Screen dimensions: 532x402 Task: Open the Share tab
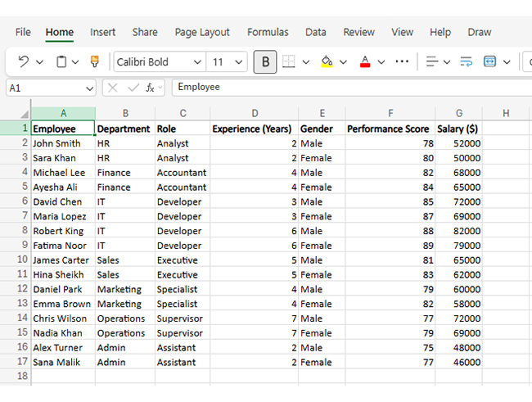[x=145, y=32]
